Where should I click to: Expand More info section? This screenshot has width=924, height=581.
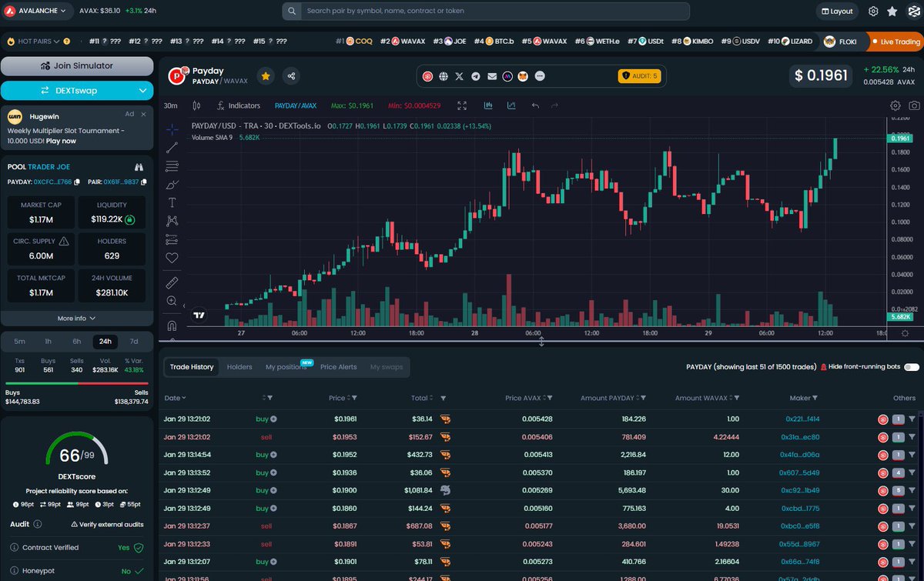[77, 318]
